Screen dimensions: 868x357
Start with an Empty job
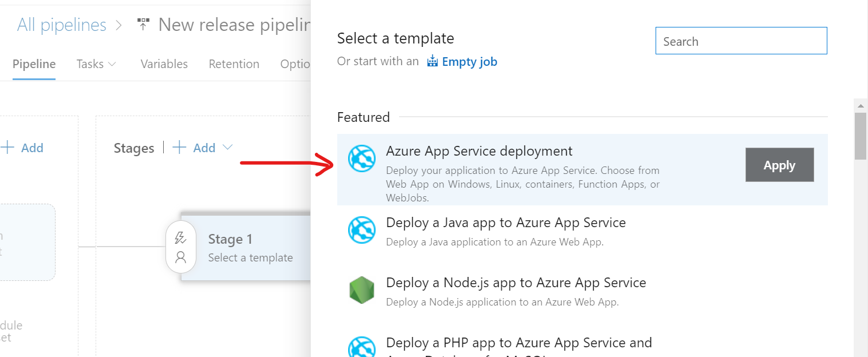[x=469, y=61]
